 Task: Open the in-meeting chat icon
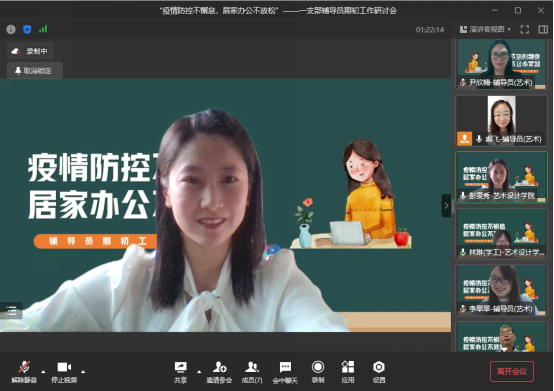pos(285,367)
